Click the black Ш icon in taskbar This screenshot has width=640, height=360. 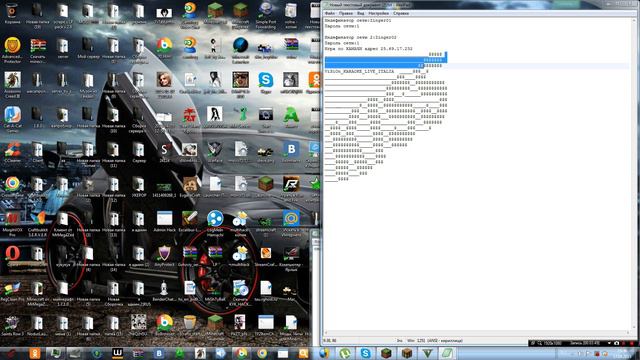tap(118, 353)
